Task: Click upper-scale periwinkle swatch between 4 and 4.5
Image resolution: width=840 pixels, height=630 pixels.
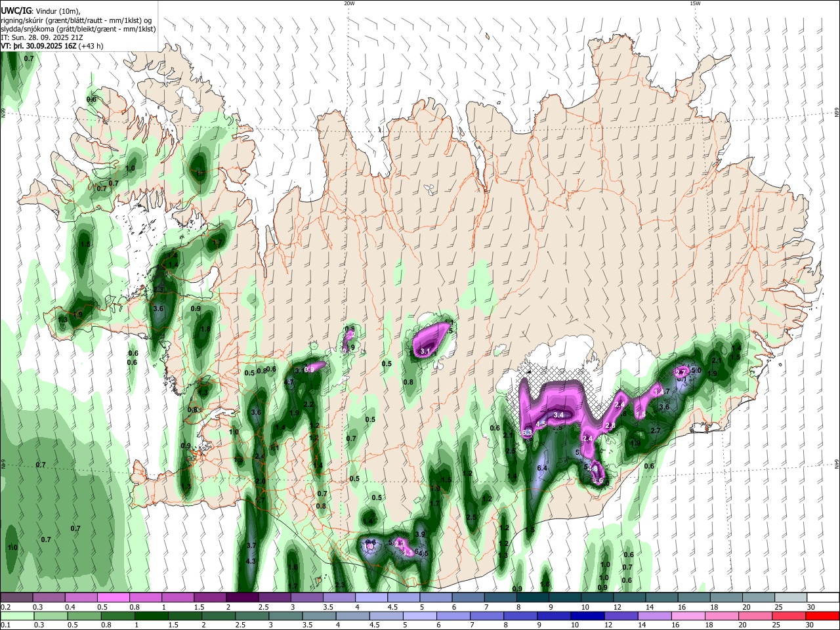Action: 371,597
